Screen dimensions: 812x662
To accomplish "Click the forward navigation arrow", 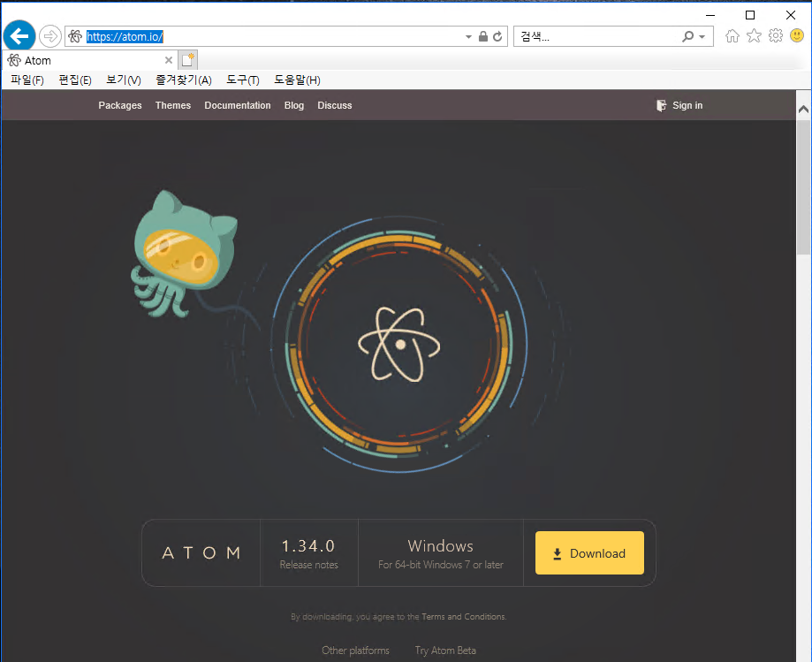I will click(50, 36).
